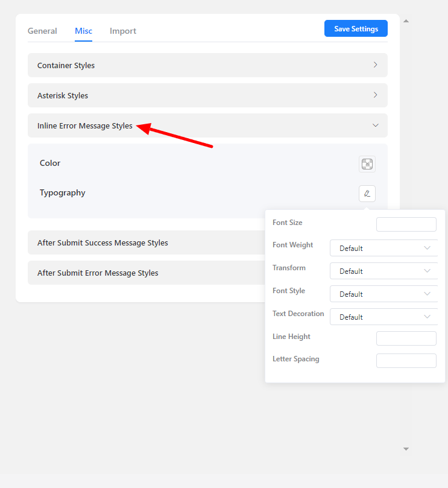Open the Font Weight dropdown
448x488 pixels.
click(x=383, y=248)
